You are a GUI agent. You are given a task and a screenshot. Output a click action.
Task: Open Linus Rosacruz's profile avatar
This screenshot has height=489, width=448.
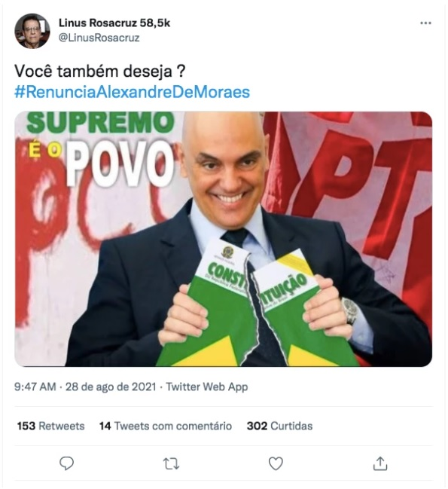tap(32, 31)
